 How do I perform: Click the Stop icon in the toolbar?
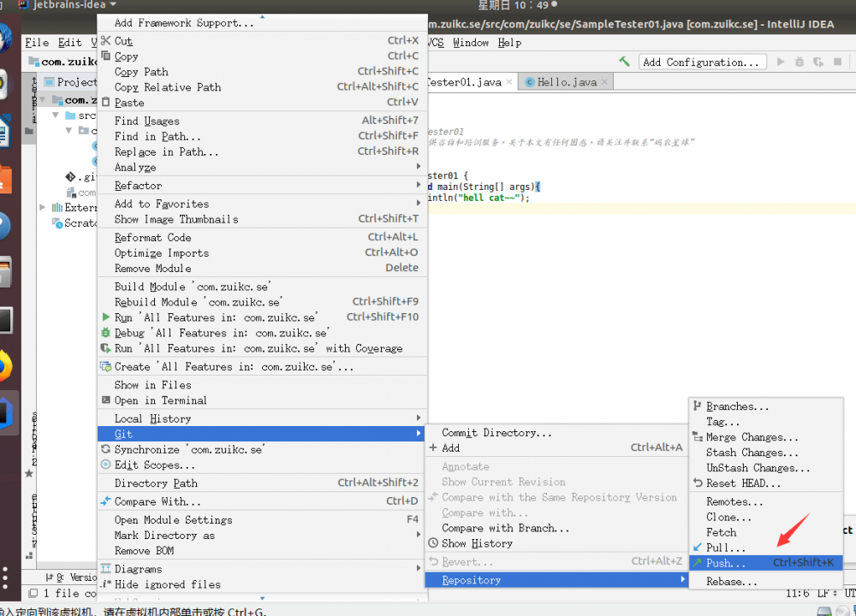coord(837,62)
